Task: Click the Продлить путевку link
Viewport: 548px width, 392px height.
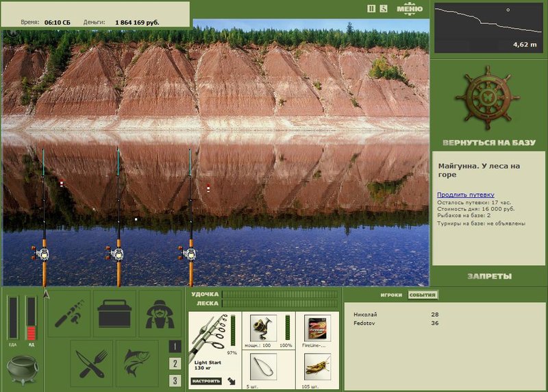Action: (466, 195)
